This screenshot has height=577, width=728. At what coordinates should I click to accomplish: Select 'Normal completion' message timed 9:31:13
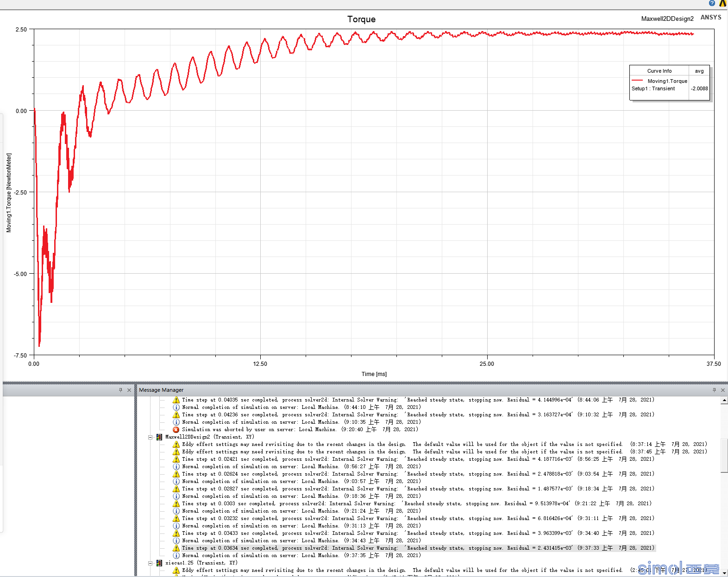pyautogui.click(x=301, y=526)
